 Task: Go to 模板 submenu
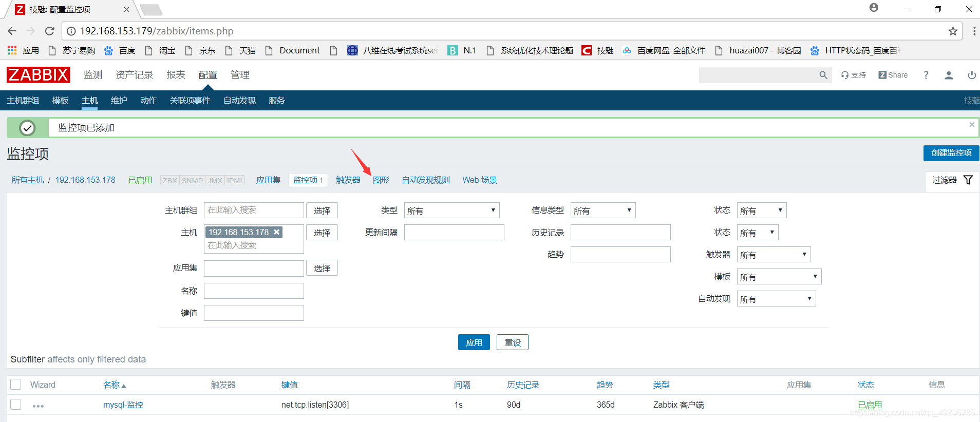tap(60, 101)
